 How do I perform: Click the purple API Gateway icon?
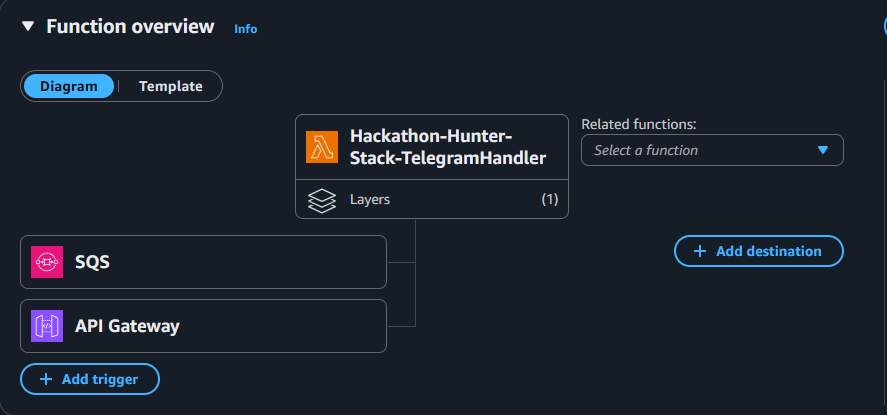click(x=47, y=326)
